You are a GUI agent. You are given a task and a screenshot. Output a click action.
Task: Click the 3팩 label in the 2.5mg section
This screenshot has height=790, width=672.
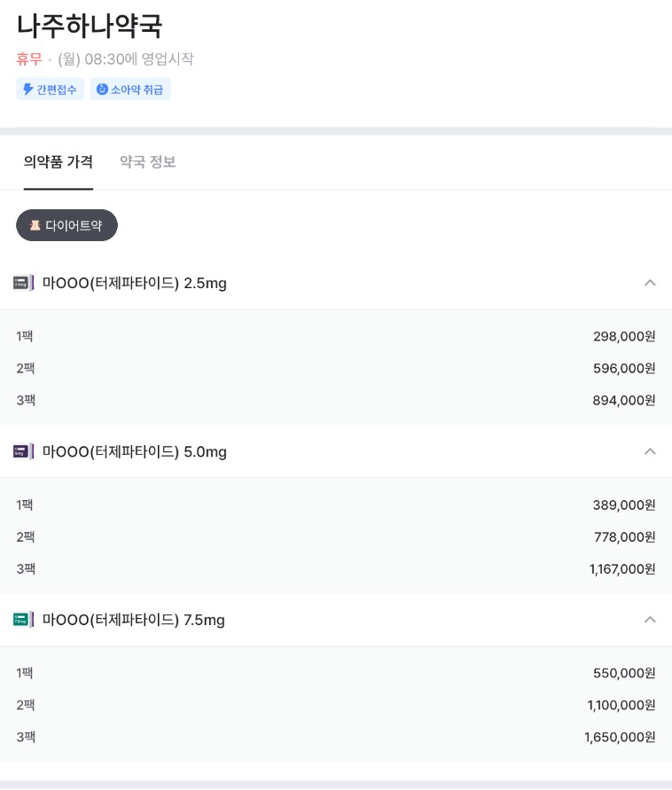[x=26, y=401]
